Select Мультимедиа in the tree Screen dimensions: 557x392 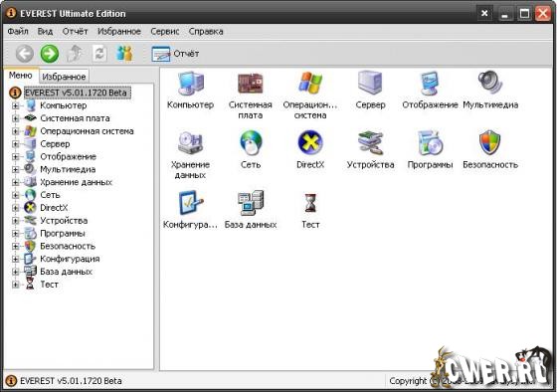(68, 169)
